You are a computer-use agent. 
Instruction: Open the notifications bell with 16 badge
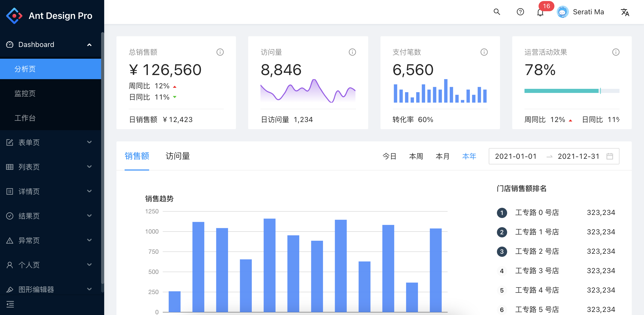click(x=540, y=13)
